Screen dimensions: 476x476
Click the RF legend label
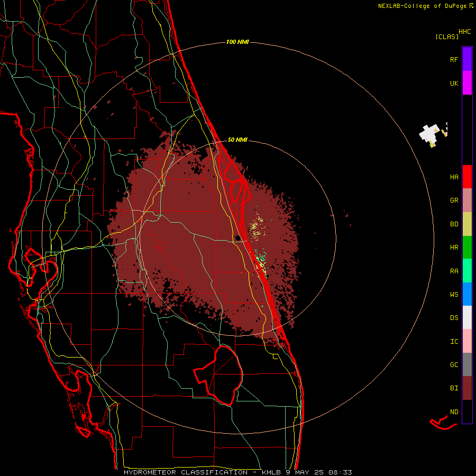[454, 59]
